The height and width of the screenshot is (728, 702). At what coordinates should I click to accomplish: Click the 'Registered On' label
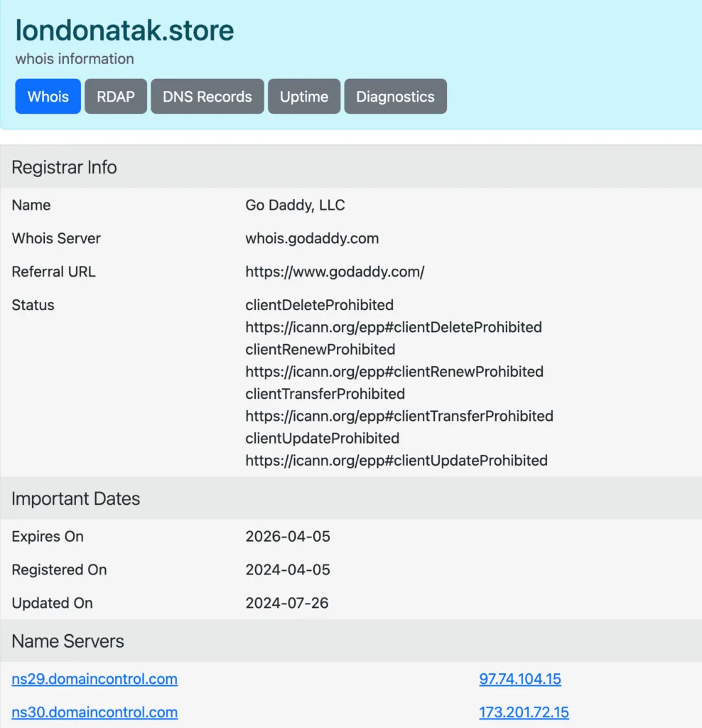pos(60,569)
